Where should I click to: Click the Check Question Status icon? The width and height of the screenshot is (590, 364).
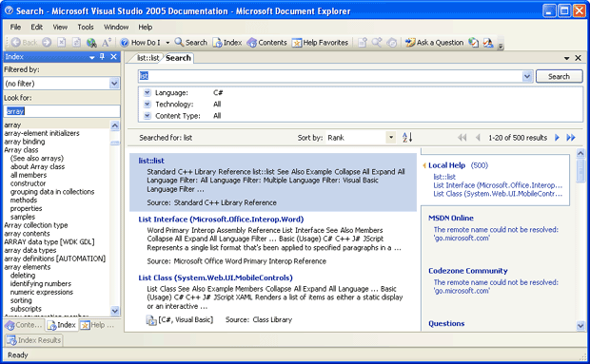click(473, 43)
